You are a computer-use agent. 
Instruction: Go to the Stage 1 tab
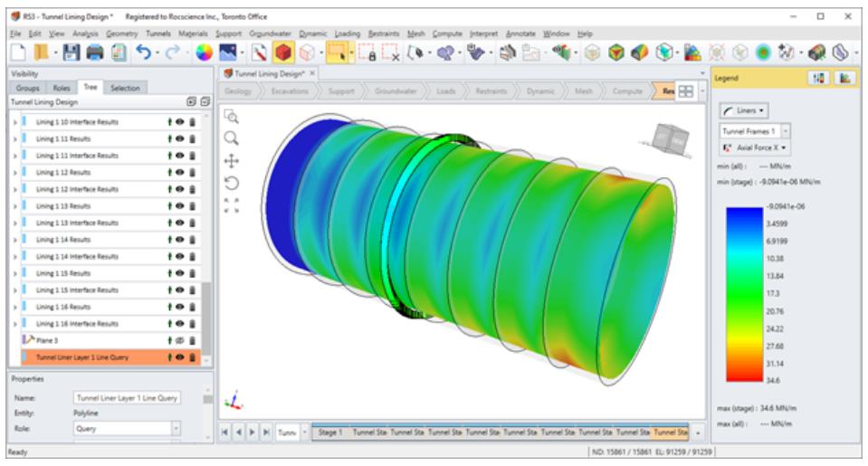pyautogui.click(x=329, y=433)
